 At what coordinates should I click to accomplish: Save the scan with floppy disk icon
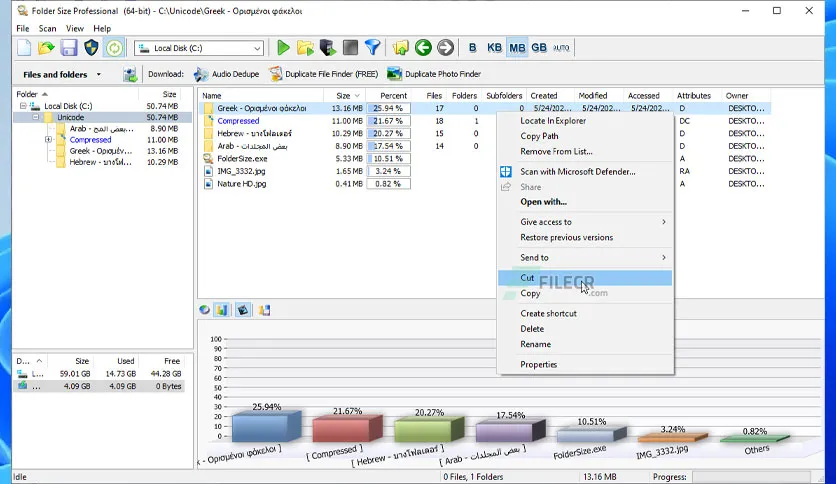tap(69, 48)
